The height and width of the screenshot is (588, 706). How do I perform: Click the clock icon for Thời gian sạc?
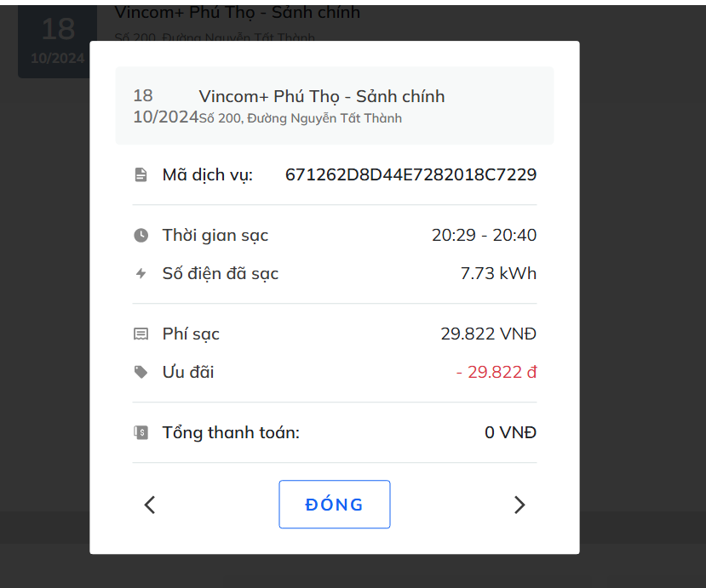click(x=141, y=235)
